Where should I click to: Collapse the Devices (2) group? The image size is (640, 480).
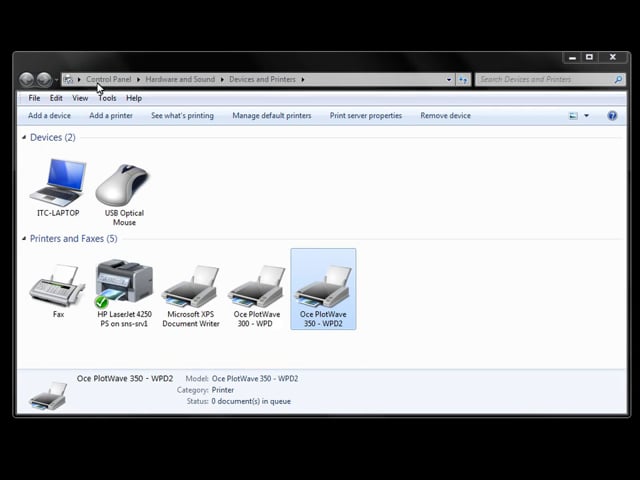(24, 137)
